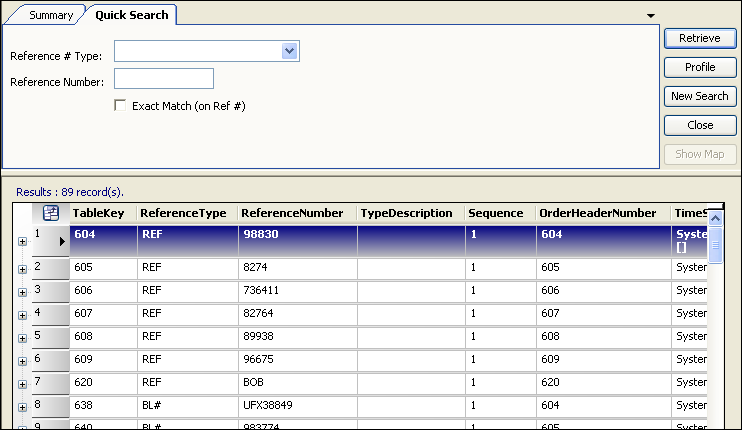The image size is (742, 430).
Task: Click the Retrieve button
Action: (x=700, y=38)
